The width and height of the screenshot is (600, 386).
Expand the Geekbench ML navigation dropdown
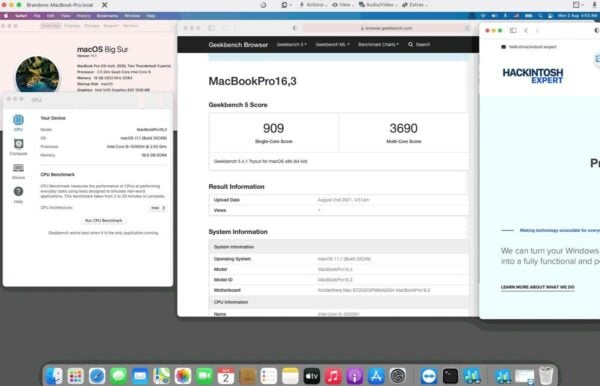333,44
